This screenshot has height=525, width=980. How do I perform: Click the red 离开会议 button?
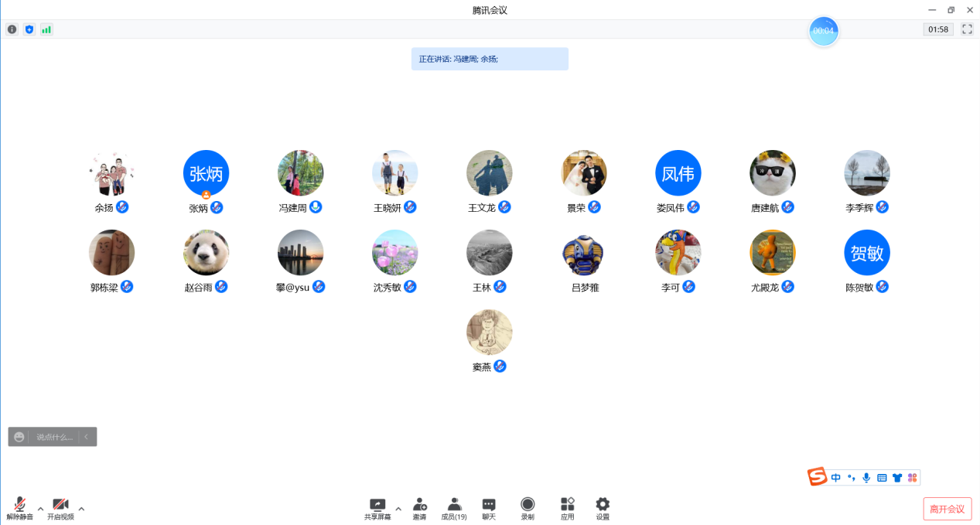[947, 509]
